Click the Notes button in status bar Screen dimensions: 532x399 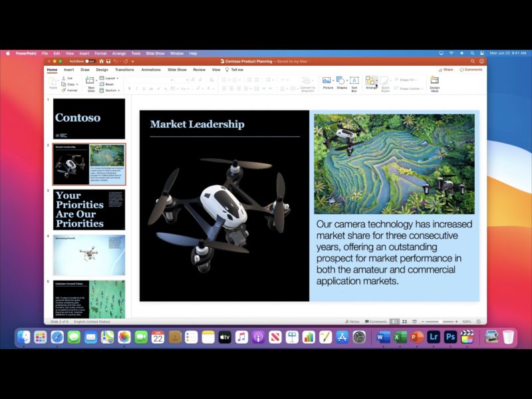point(352,321)
